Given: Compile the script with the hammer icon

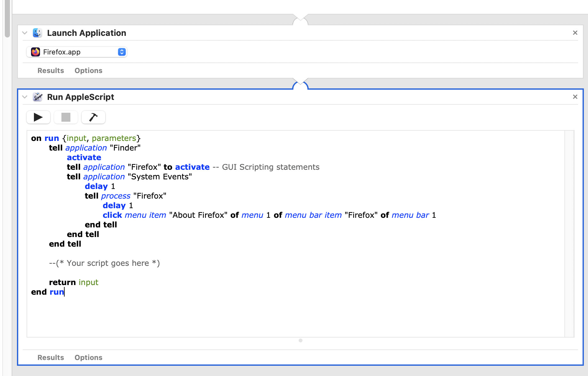Looking at the screenshot, I should tap(93, 117).
